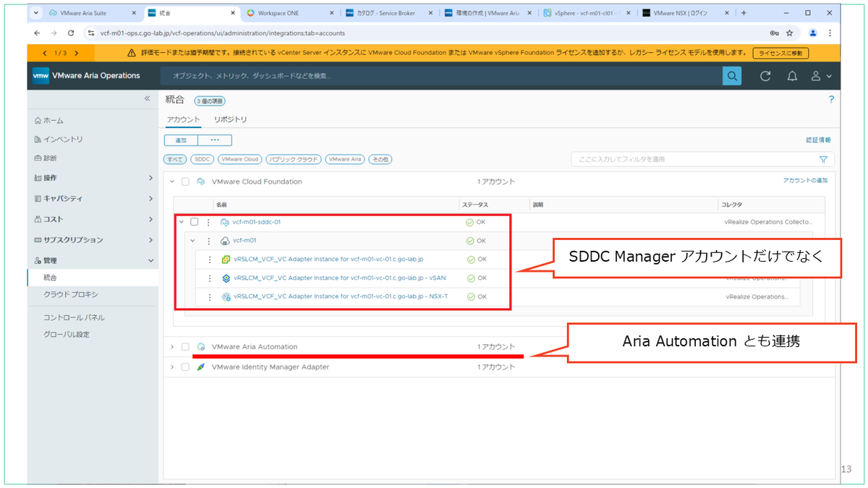
Task: Open actions menu for NSX-T adapter row
Action: click(x=210, y=297)
